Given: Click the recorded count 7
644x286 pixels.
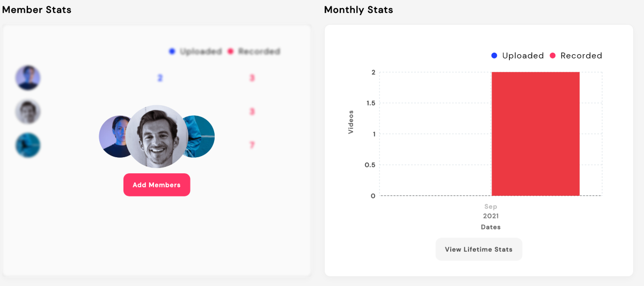Looking at the screenshot, I should [x=252, y=145].
